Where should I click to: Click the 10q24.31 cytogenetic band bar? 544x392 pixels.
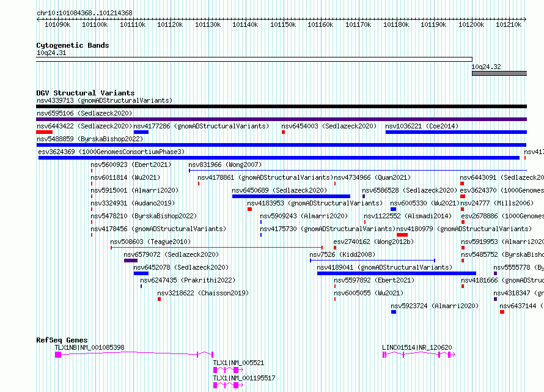click(x=254, y=59)
